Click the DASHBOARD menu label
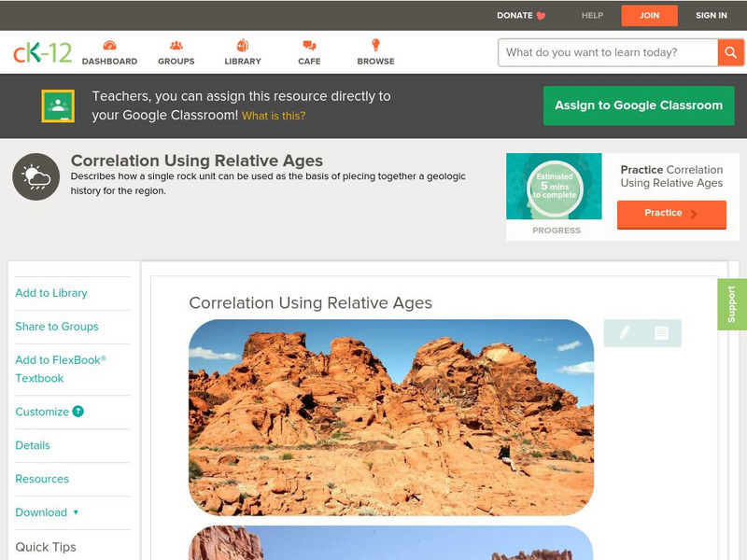The width and height of the screenshot is (747, 560). pos(109,62)
